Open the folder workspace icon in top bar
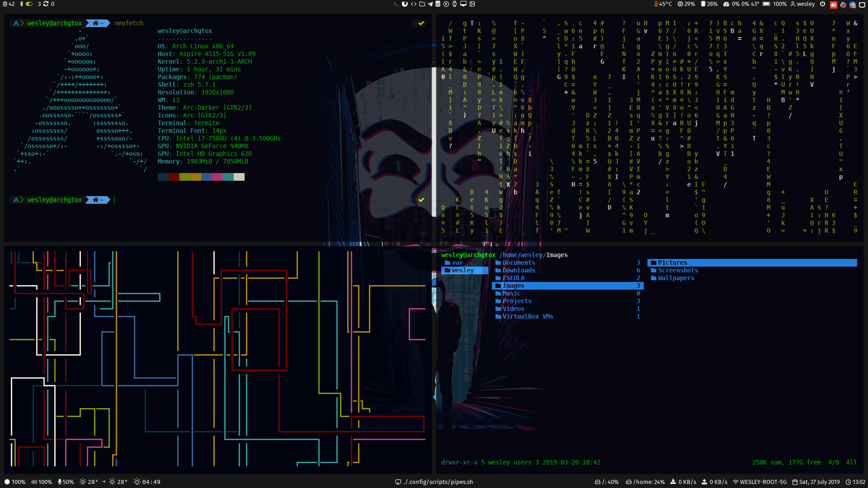This screenshot has height=488, width=868. point(422,4)
